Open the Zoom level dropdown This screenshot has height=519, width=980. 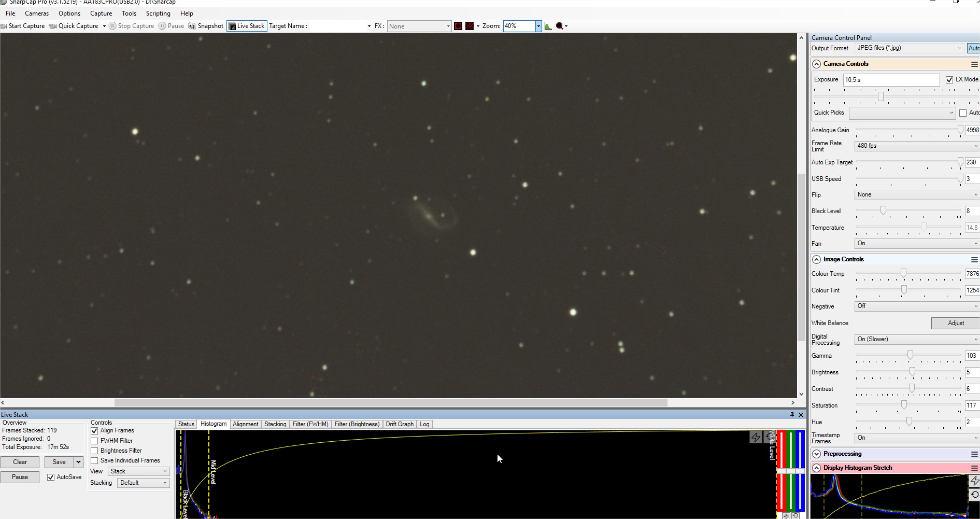tap(538, 26)
